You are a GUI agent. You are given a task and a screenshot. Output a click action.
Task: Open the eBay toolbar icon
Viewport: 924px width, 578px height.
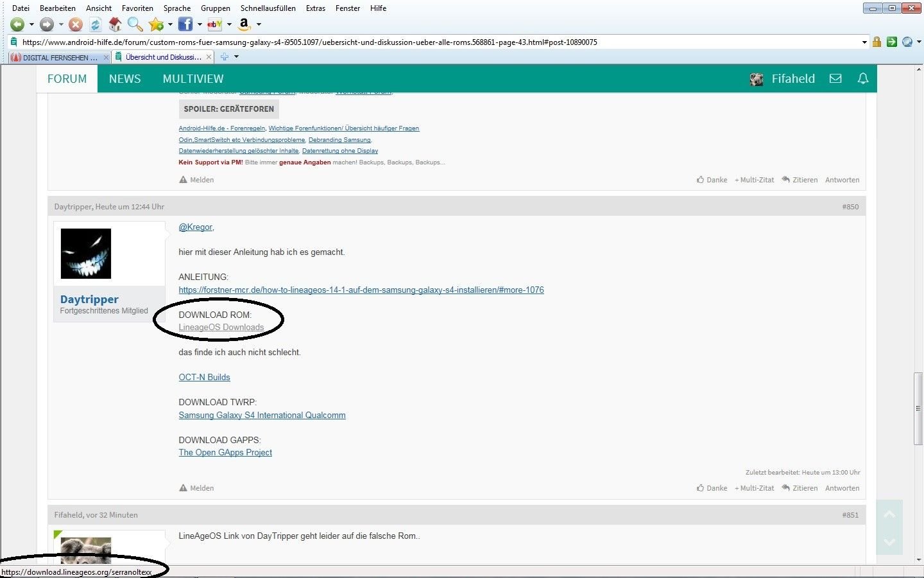coord(214,24)
